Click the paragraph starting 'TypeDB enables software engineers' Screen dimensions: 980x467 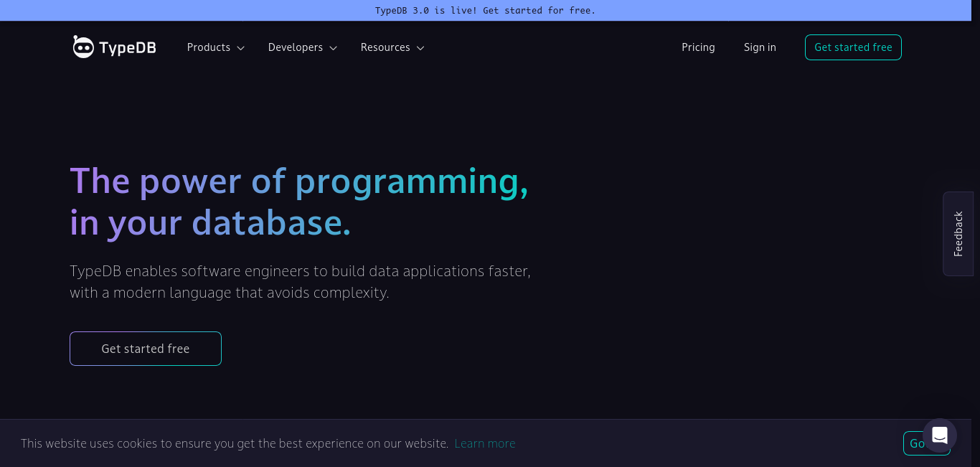tap(300, 282)
